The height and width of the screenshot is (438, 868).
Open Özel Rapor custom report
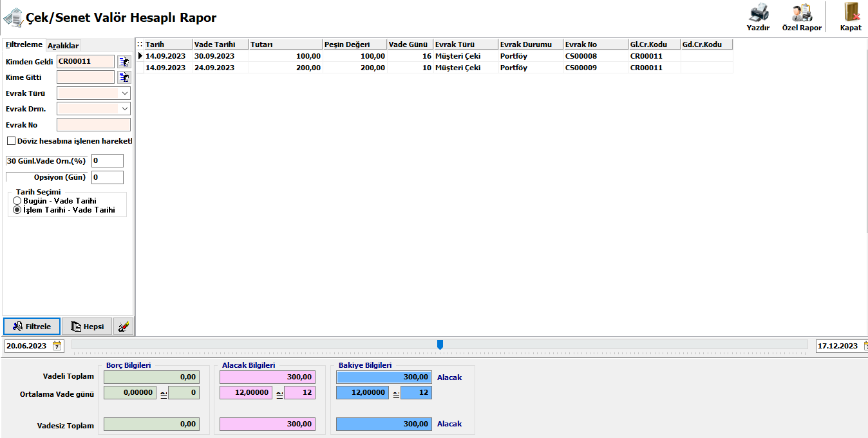[802, 17]
